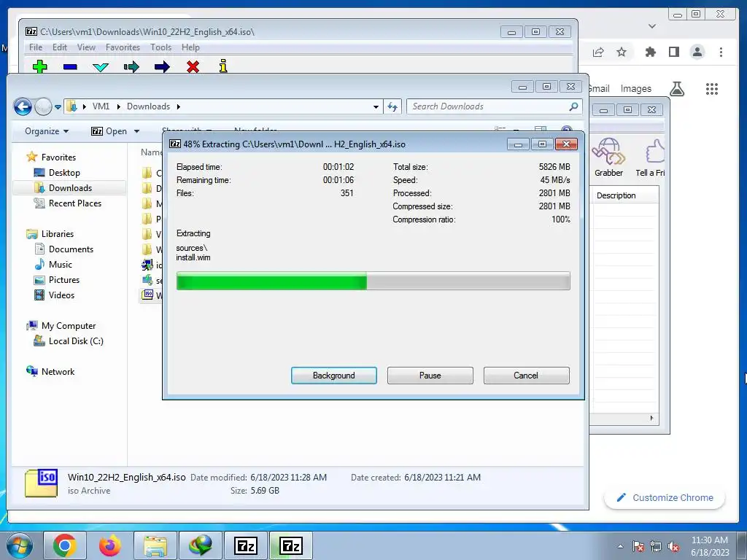This screenshot has height=560, width=747.
Task: Open Google Labs flask icon
Action: (677, 88)
